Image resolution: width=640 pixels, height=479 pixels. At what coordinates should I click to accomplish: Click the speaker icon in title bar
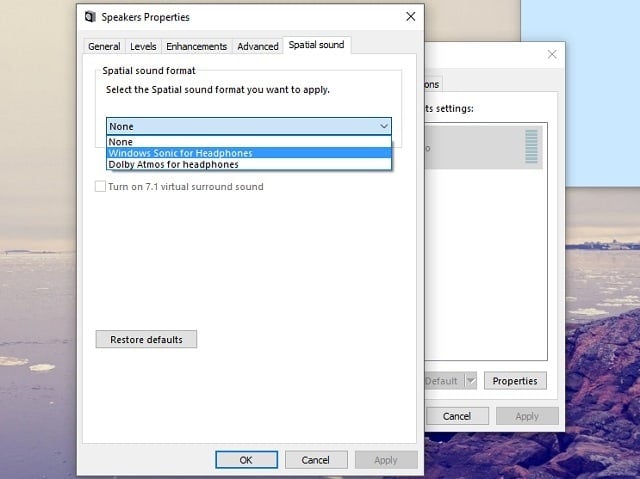(90, 17)
